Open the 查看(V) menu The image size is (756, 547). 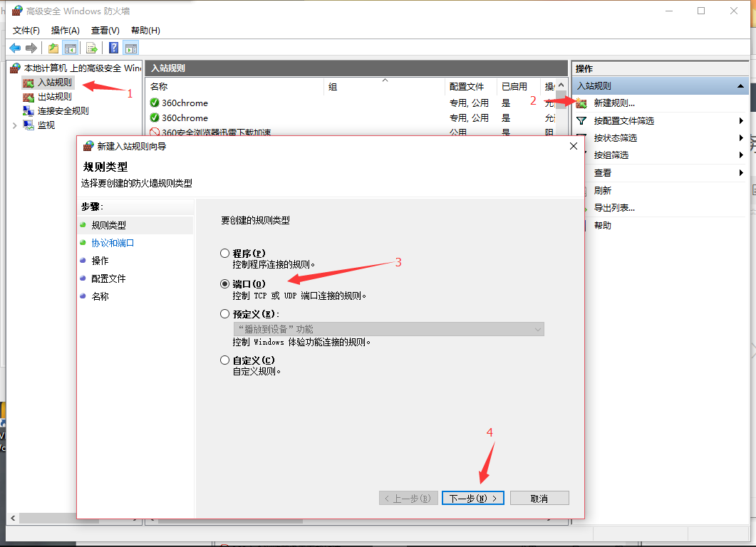click(x=105, y=31)
